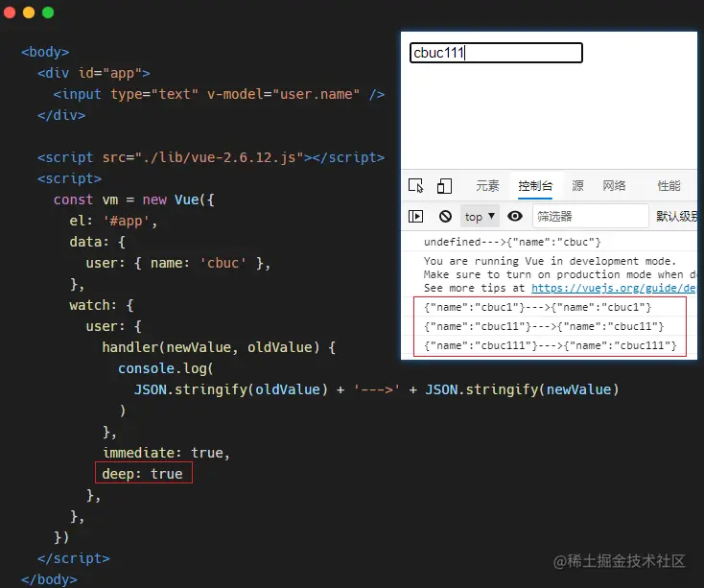Click the 'data: {' code line
The image size is (704, 588).
(98, 242)
